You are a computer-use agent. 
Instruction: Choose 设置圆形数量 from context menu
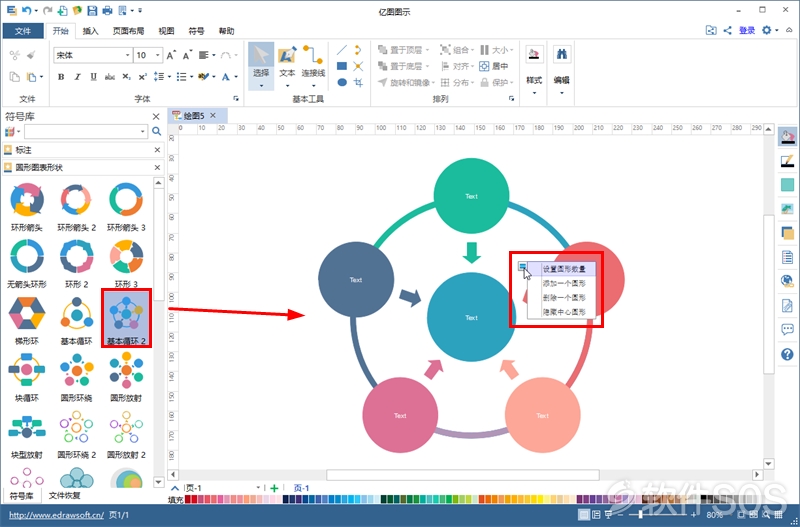(563, 269)
